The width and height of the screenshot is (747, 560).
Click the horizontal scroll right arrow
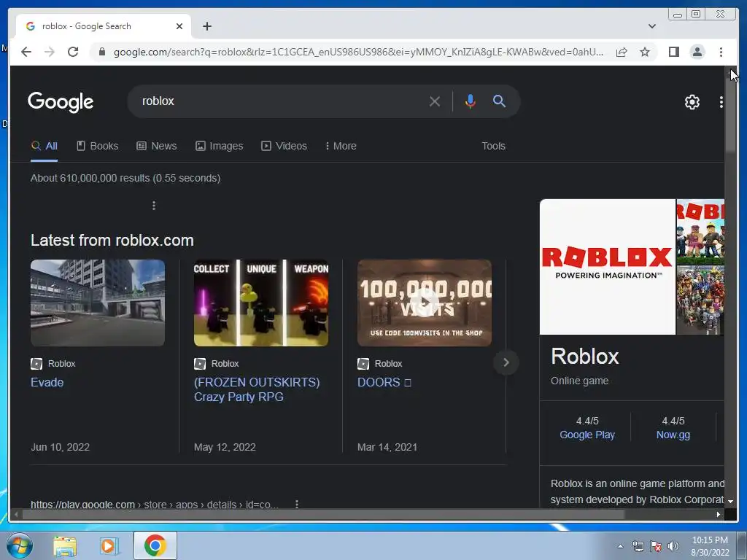(719, 514)
